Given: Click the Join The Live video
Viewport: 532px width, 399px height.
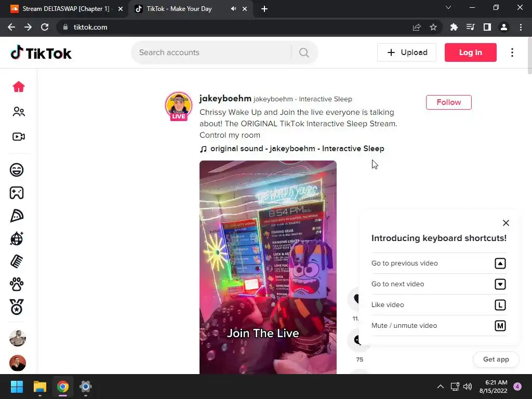Looking at the screenshot, I should (x=268, y=268).
